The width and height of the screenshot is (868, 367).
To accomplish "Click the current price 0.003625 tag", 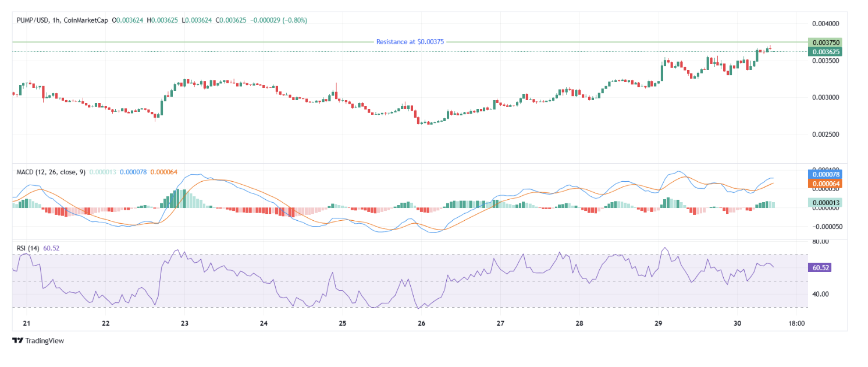I will (x=824, y=52).
